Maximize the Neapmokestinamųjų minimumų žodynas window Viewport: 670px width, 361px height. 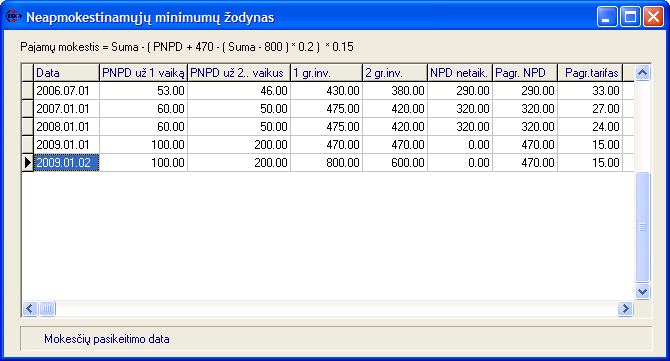pos(630,17)
